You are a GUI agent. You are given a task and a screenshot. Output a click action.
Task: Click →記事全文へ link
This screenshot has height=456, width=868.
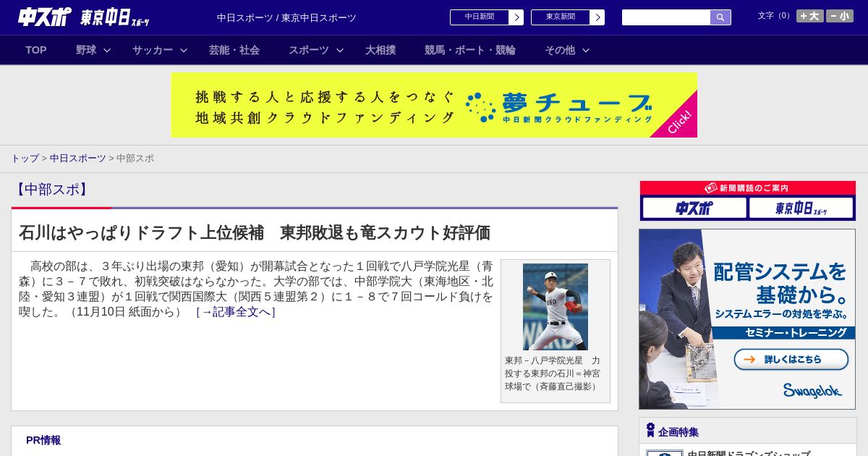point(236,312)
